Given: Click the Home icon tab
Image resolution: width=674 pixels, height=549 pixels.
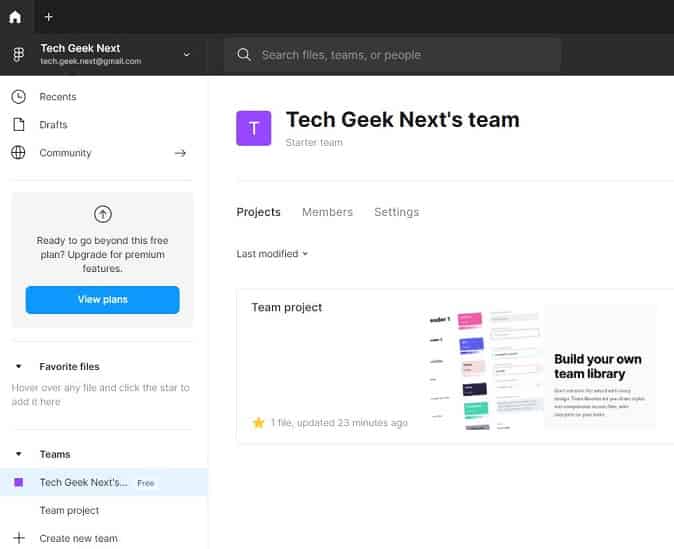Looking at the screenshot, I should [x=15, y=17].
